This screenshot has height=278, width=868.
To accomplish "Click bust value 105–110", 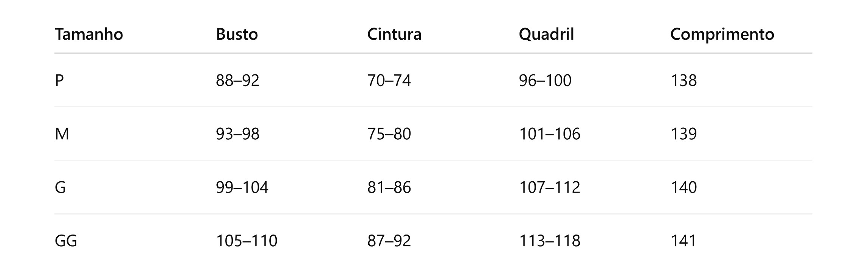I will pos(246,241).
